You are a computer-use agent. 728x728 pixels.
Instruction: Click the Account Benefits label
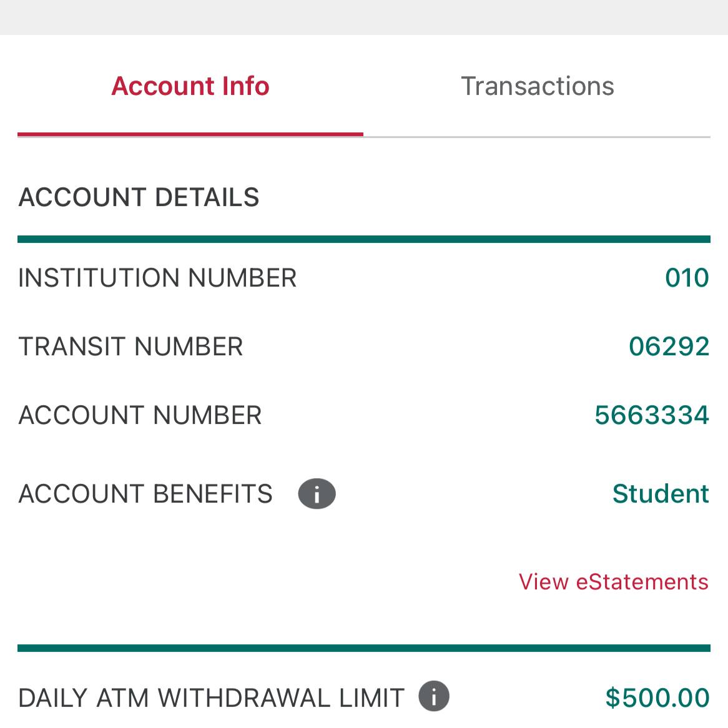145,493
